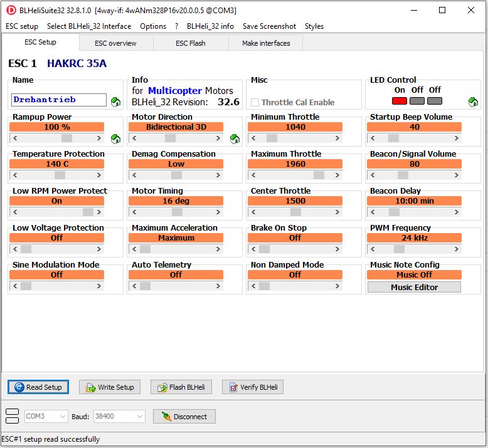Click Non Damped Mode slider right arrow
The width and height of the screenshot is (488, 448).
click(x=337, y=286)
